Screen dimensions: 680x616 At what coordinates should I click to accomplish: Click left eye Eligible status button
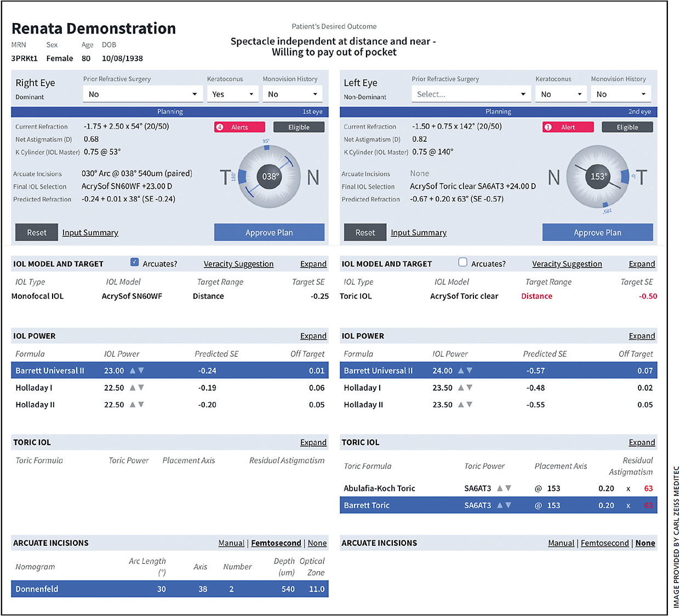[x=627, y=127]
